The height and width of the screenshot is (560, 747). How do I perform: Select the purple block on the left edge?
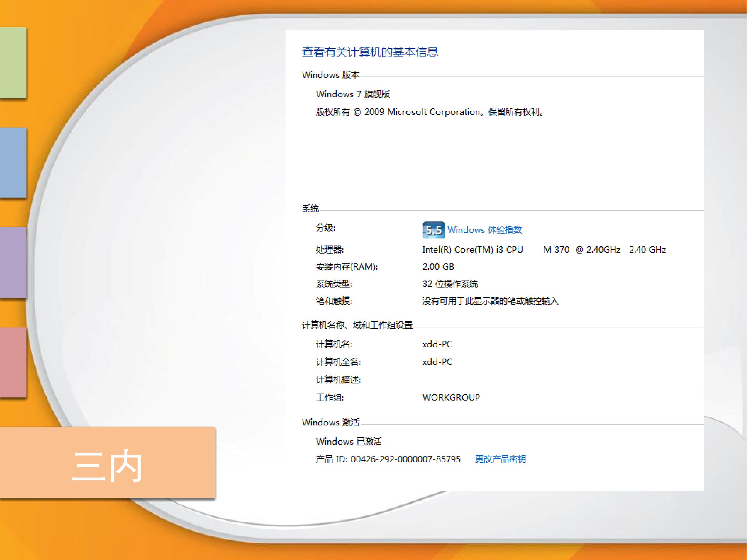click(x=13, y=262)
